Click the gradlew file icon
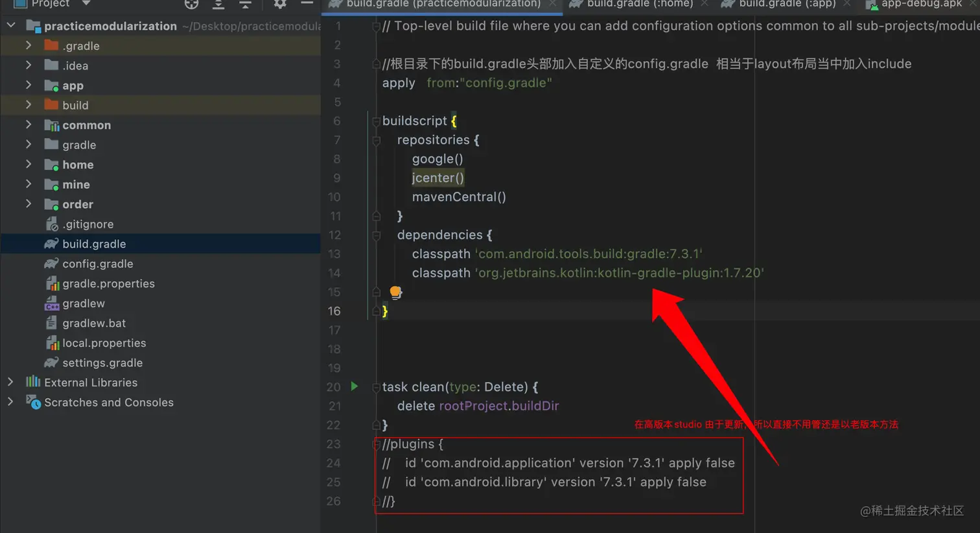980x533 pixels. (x=52, y=303)
